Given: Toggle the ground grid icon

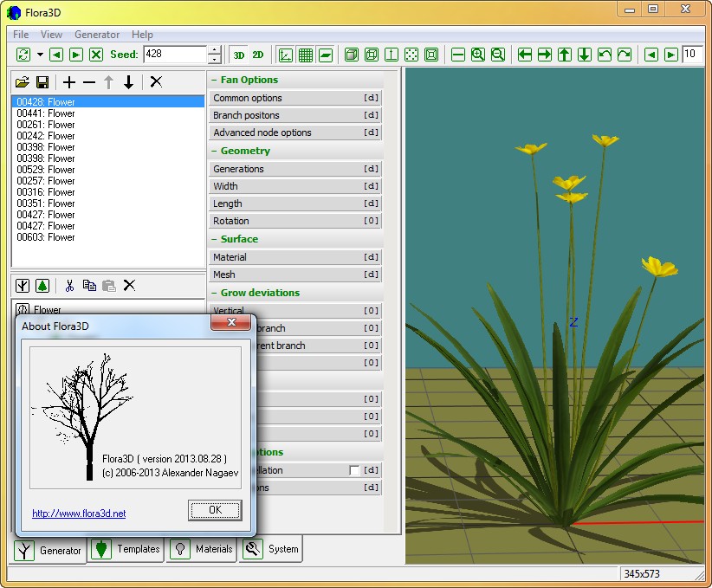Looking at the screenshot, I should (x=306, y=55).
